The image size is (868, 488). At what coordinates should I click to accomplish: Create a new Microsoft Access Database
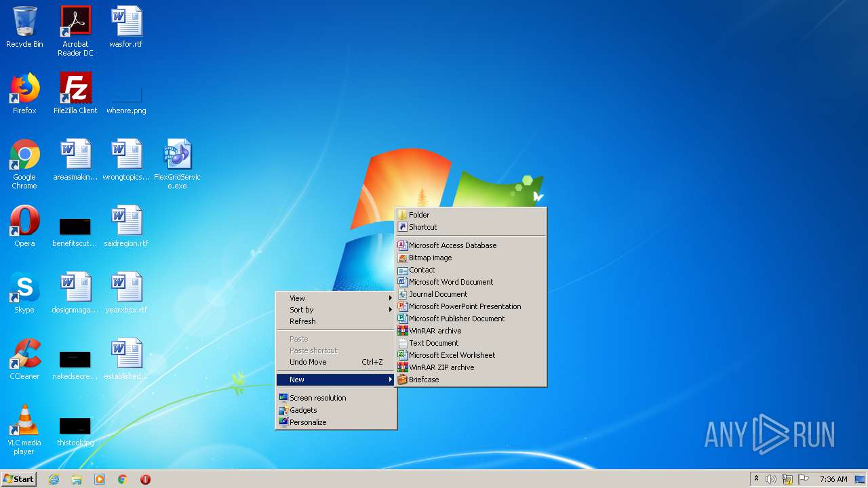coord(471,245)
